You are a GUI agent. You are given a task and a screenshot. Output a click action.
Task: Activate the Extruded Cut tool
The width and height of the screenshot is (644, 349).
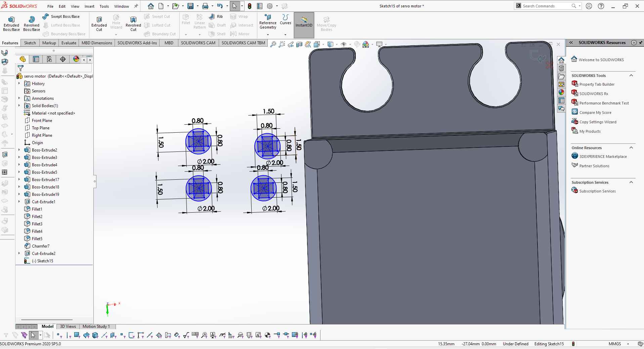click(99, 24)
